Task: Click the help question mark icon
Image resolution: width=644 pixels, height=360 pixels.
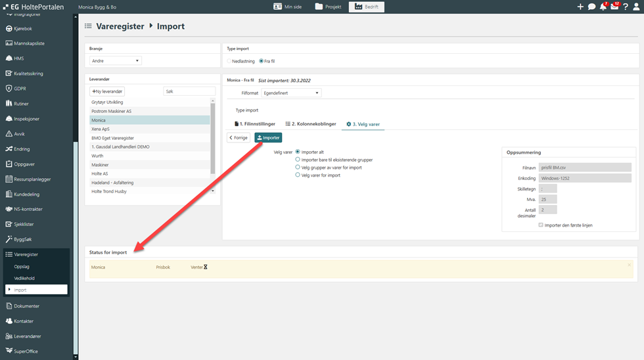Action: pos(625,7)
